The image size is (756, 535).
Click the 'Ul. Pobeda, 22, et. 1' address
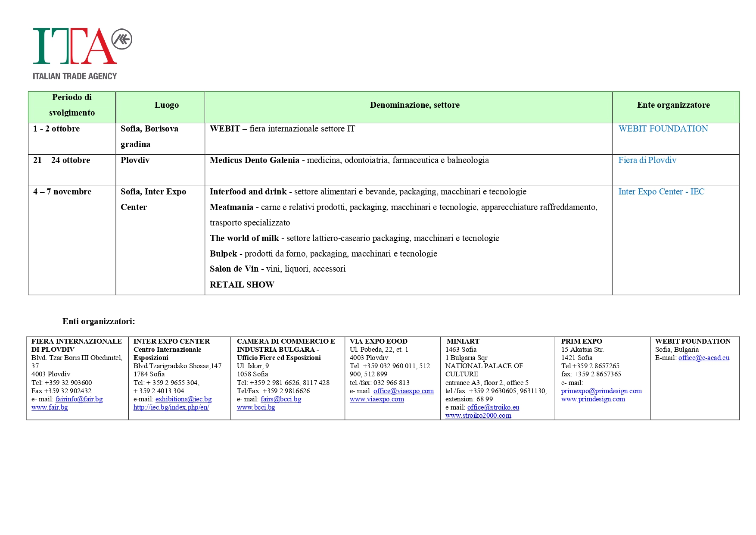tap(379, 350)
